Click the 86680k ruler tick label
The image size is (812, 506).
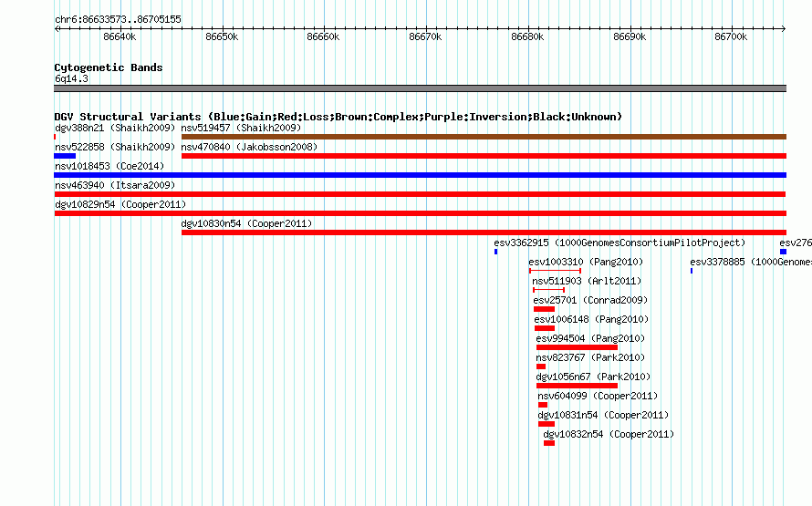[x=527, y=36]
